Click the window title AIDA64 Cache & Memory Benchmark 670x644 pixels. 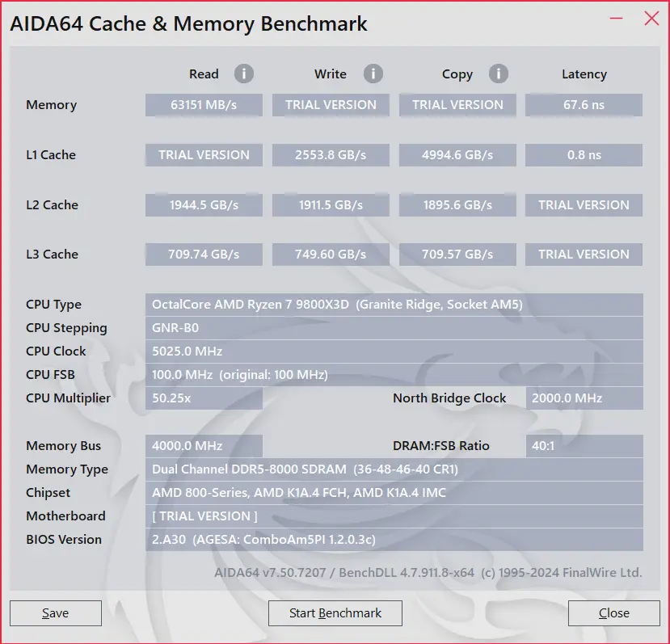[x=188, y=23]
